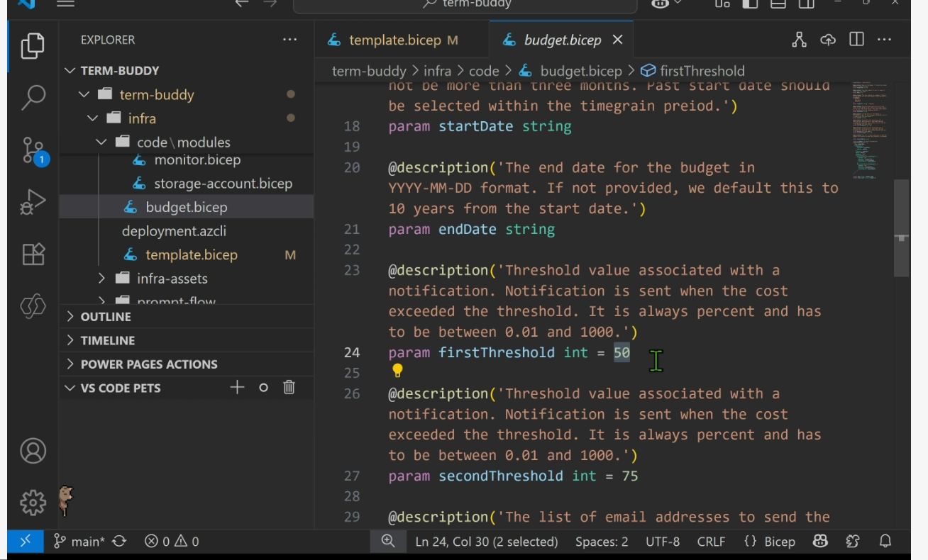Toggle split editor right button
This screenshot has height=560, width=928.
coord(856,40)
